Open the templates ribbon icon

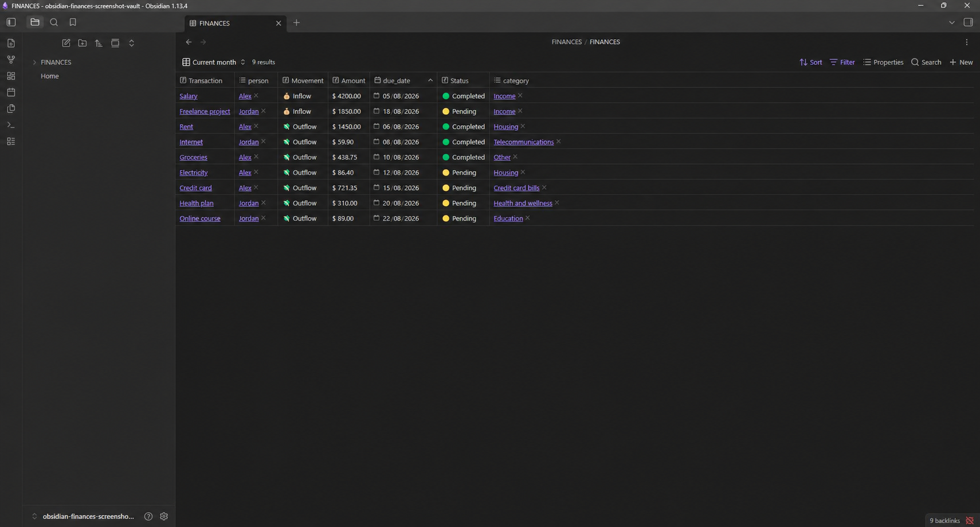(11, 108)
